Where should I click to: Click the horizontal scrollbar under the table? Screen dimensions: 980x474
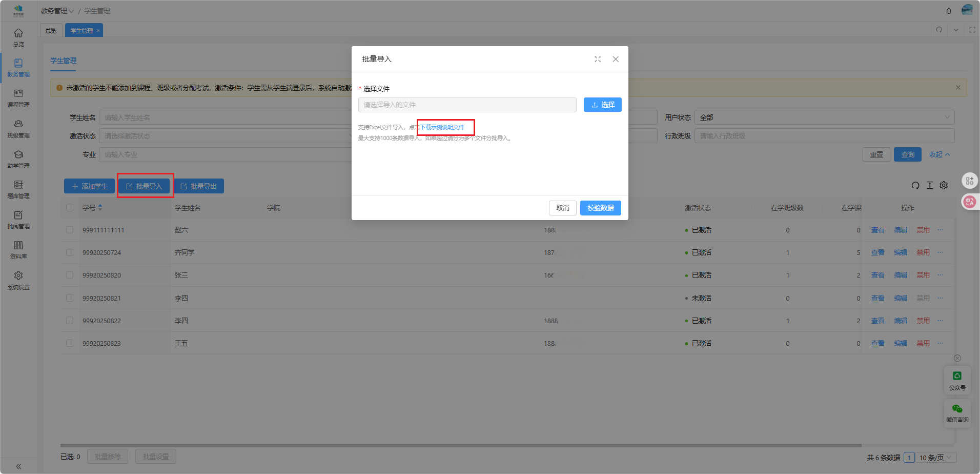(460, 445)
